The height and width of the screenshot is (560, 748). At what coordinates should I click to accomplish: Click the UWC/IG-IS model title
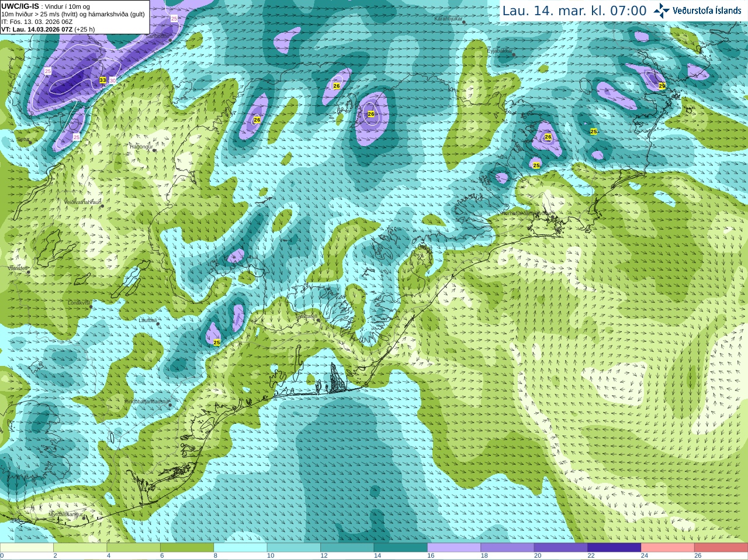(20, 6)
